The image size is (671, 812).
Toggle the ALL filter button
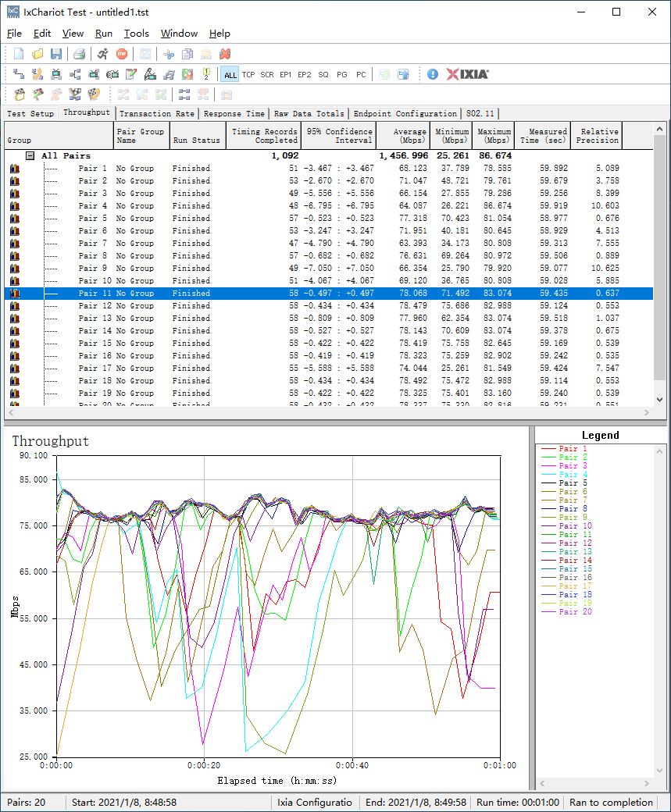230,75
